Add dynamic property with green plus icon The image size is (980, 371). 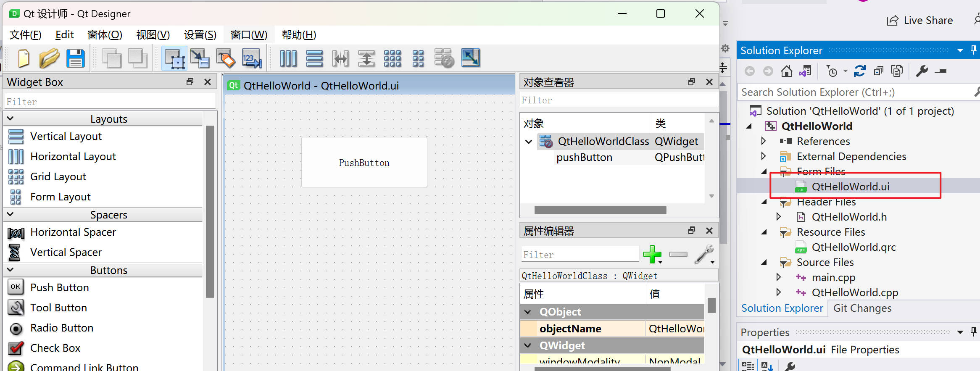pyautogui.click(x=653, y=254)
